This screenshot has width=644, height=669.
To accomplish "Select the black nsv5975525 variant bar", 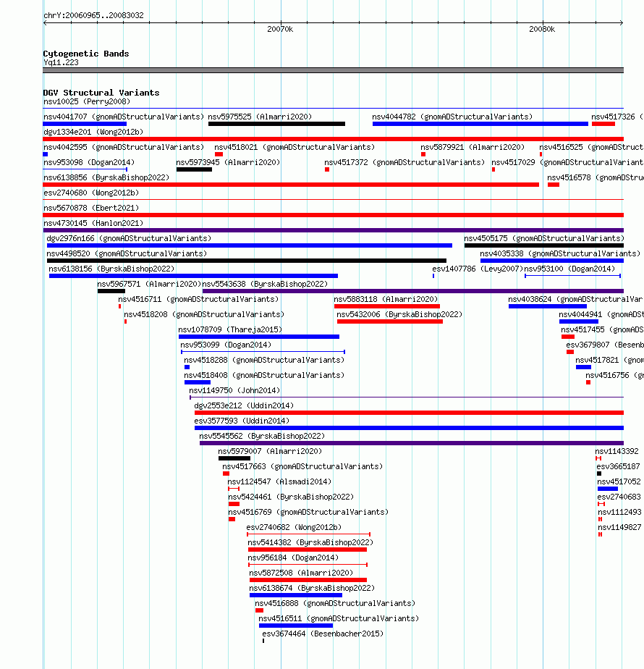I will [x=277, y=124].
